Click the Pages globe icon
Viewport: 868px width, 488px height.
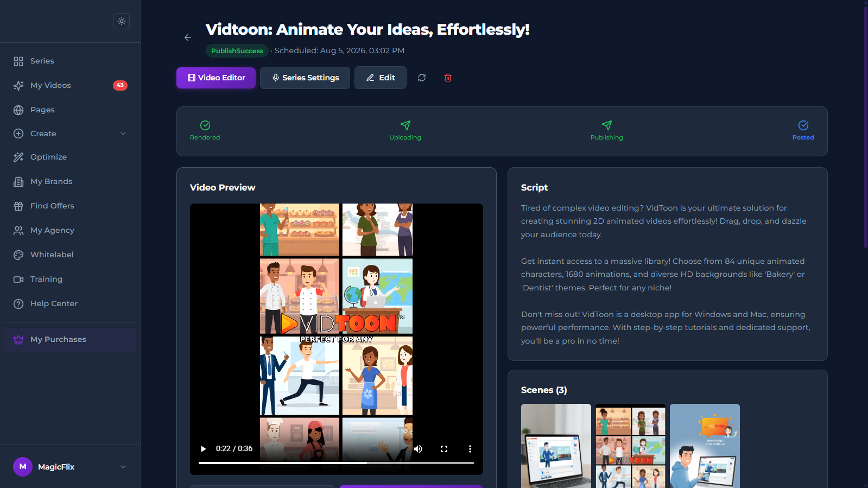[x=18, y=110]
